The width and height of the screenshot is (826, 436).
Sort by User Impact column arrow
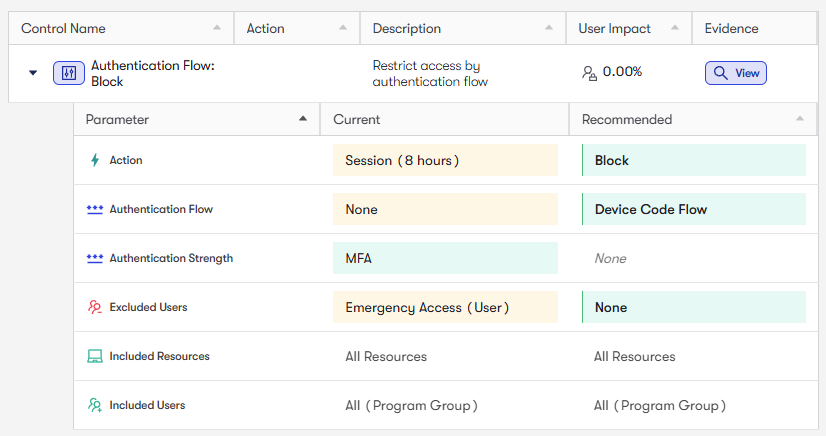(675, 28)
